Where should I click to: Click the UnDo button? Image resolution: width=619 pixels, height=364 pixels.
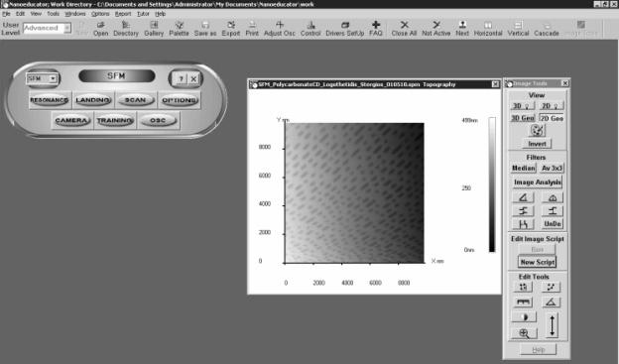[x=552, y=224]
